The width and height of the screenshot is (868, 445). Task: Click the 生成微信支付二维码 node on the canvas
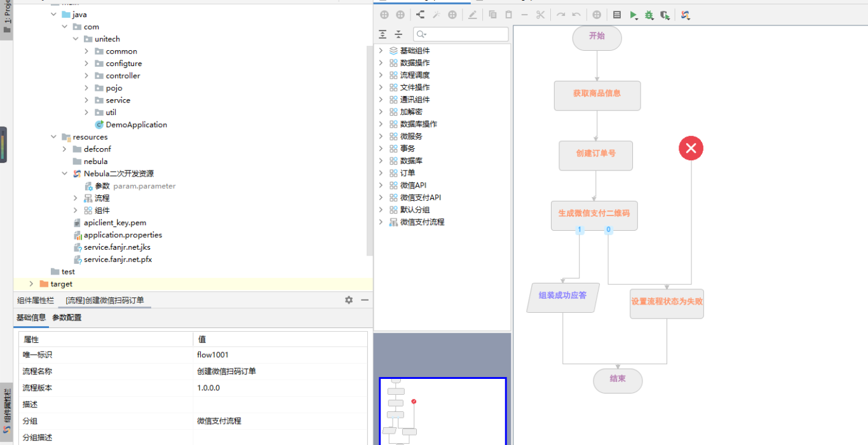click(593, 216)
